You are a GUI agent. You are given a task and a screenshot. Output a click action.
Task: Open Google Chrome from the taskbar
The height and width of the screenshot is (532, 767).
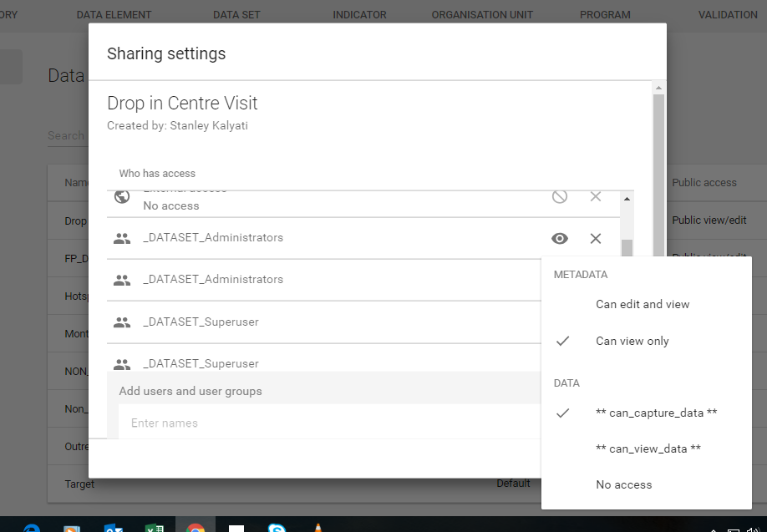[196, 526]
